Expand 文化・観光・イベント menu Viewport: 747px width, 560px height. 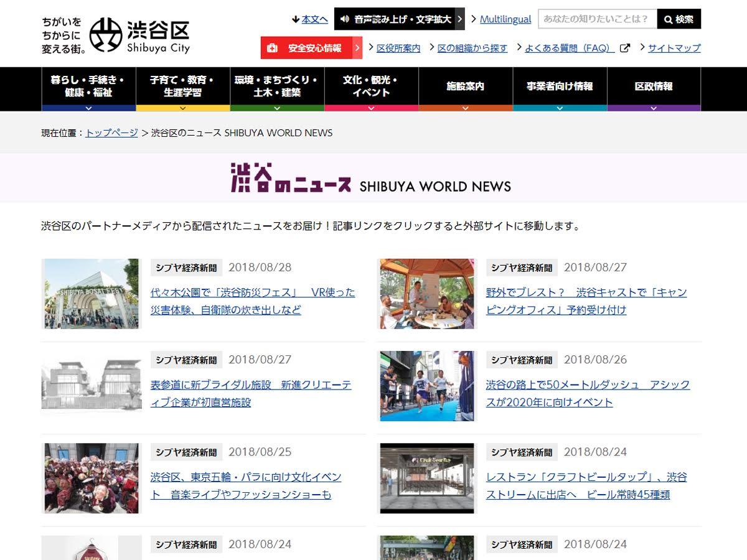tap(371, 89)
